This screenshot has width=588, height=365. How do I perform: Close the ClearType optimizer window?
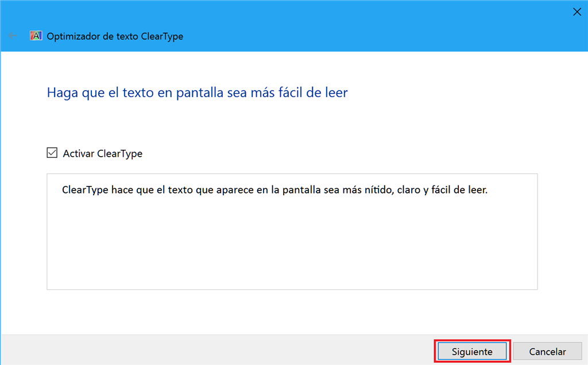tap(577, 12)
